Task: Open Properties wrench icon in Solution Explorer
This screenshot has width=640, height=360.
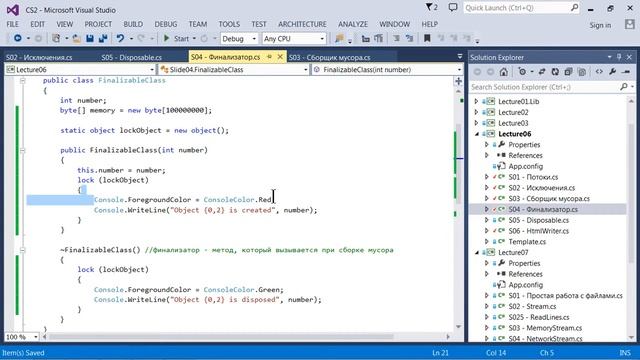Action: [612, 72]
